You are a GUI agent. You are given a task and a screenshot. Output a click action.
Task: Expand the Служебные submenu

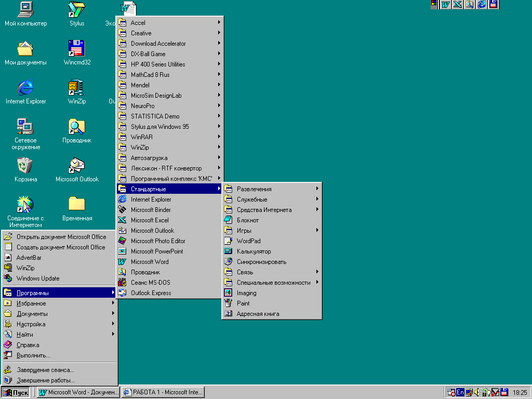point(272,199)
